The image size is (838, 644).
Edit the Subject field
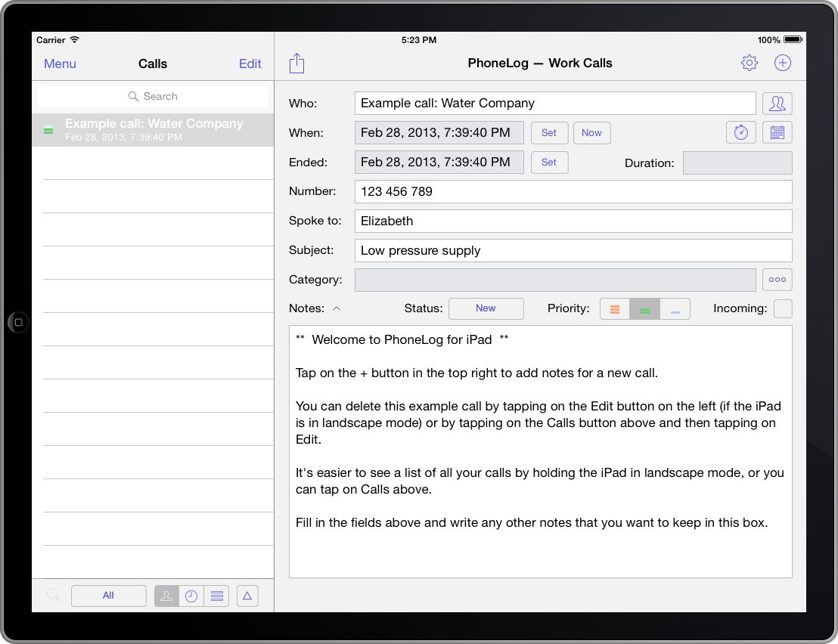coord(573,250)
